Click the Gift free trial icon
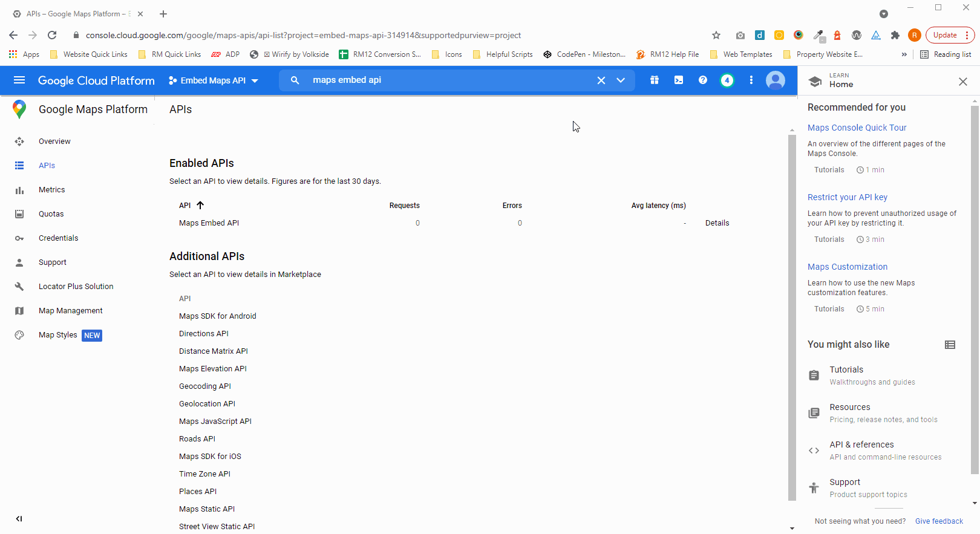This screenshot has width=980, height=534. pyautogui.click(x=655, y=80)
